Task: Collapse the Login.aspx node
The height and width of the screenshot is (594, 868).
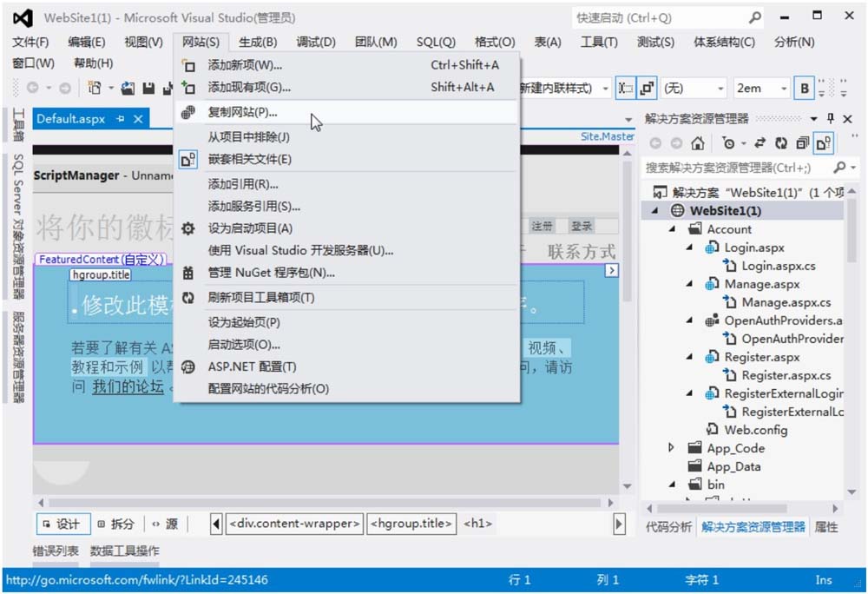Action: pos(689,247)
